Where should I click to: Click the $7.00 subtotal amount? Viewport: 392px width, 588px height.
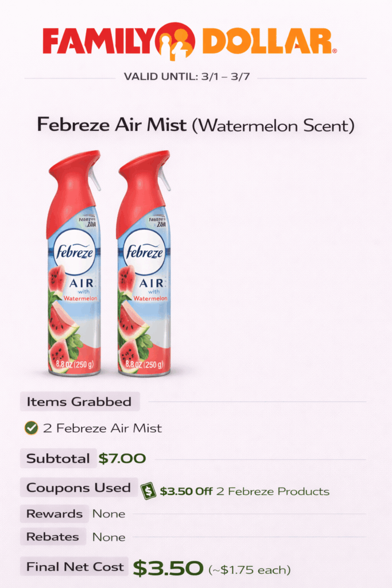point(122,459)
